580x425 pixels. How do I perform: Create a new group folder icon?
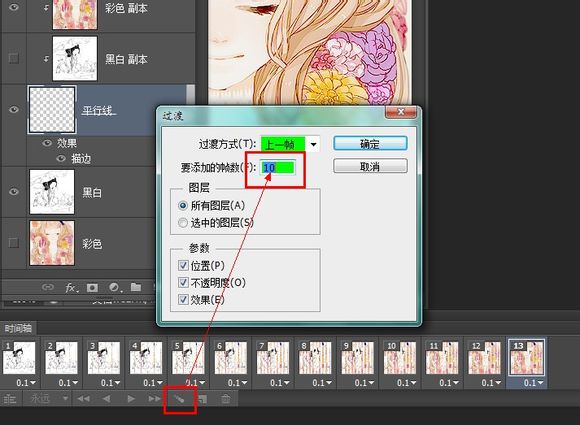(136, 287)
